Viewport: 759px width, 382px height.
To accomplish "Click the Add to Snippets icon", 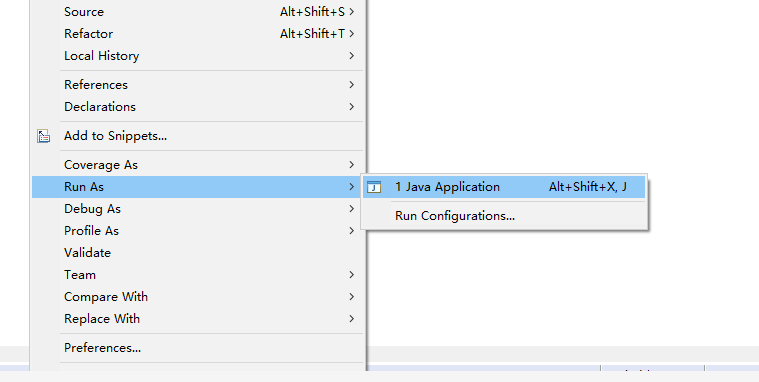I will click(44, 137).
